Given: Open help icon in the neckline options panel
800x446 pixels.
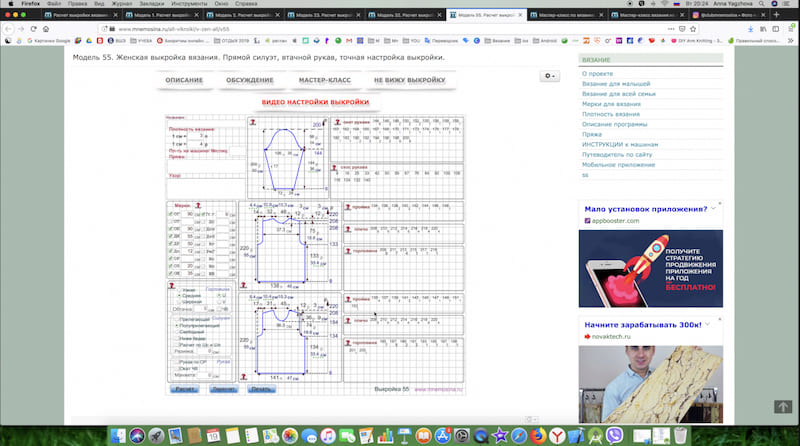Looking at the screenshot, I should click(x=172, y=286).
